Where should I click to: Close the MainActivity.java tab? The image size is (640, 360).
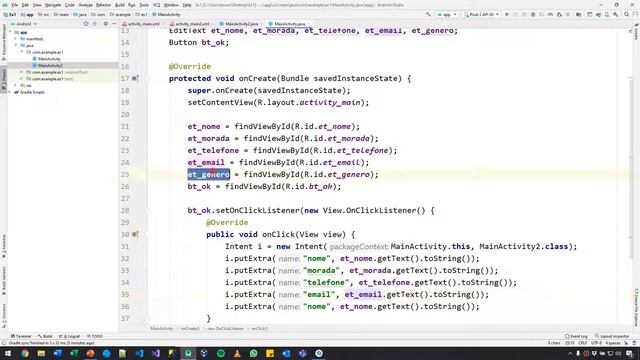308,24
